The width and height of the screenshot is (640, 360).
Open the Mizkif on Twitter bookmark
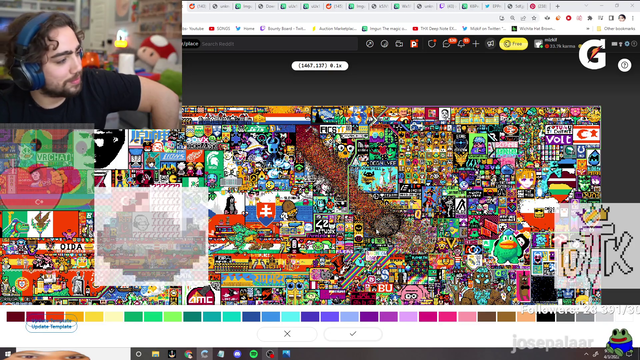point(484,29)
